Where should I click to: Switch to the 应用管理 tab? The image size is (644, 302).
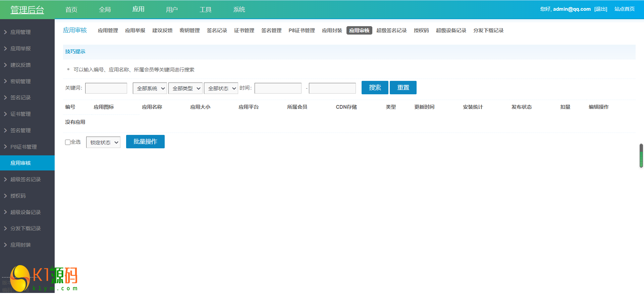coord(108,31)
